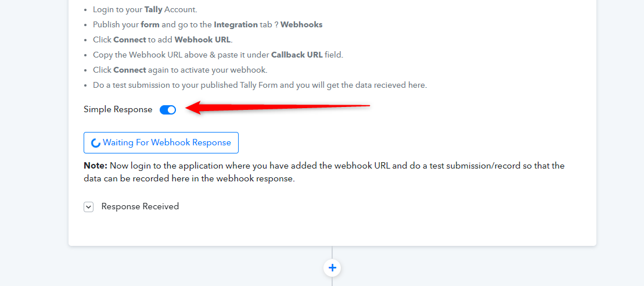Click the bold word form in the Publish bullet
The height and width of the screenshot is (286, 644).
point(150,24)
